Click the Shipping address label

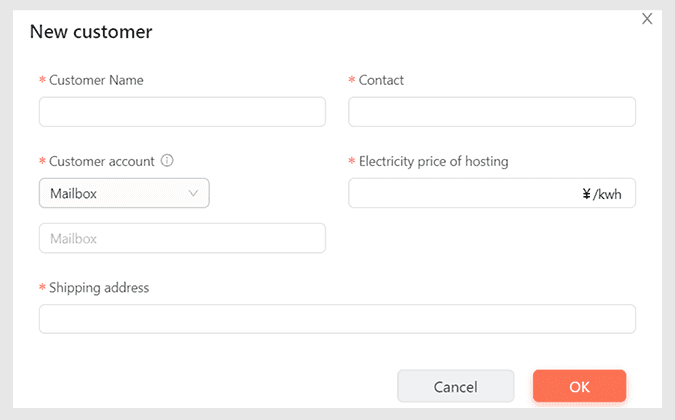99,287
